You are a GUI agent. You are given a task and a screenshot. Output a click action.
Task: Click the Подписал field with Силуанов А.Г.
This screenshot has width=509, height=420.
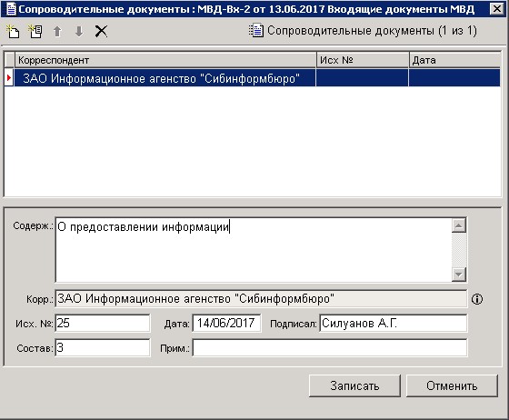coord(394,323)
